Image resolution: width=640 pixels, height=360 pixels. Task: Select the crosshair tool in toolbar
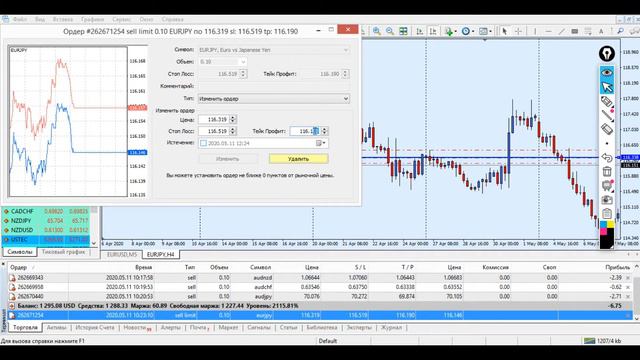pyautogui.click(x=518, y=31)
